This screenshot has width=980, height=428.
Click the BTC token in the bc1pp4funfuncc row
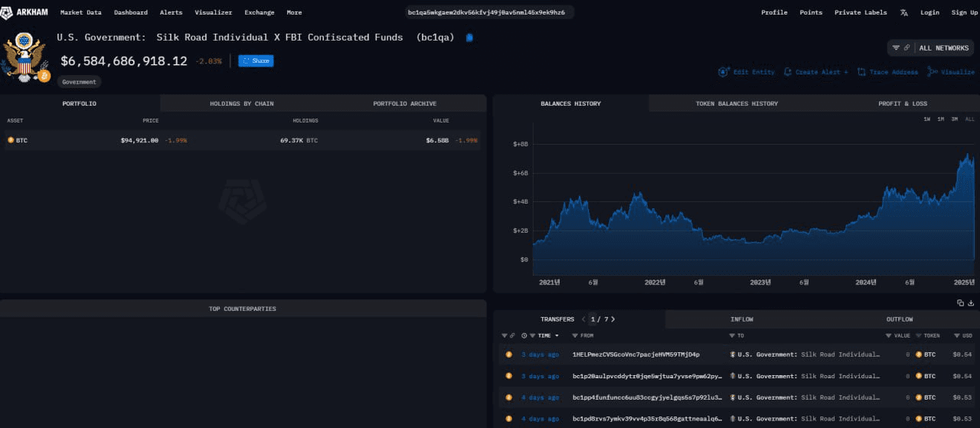pyautogui.click(x=926, y=397)
